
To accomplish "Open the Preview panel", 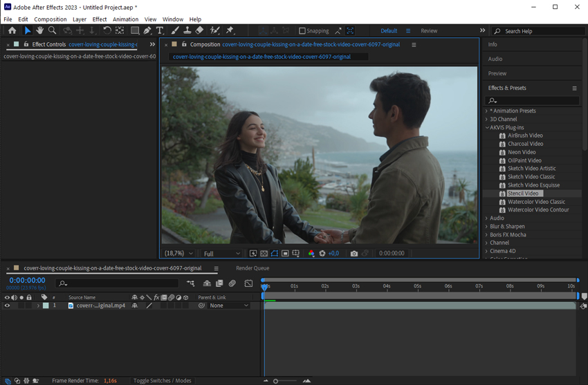I will [x=497, y=73].
